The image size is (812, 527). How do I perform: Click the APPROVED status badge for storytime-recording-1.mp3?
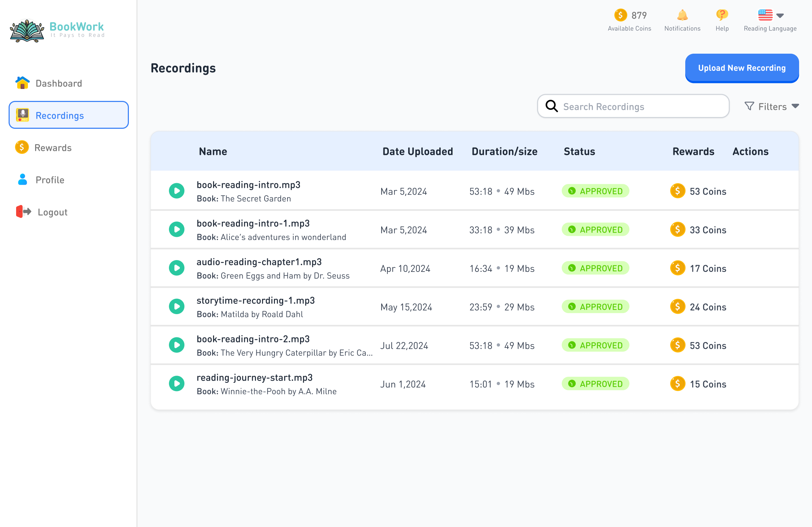click(595, 307)
